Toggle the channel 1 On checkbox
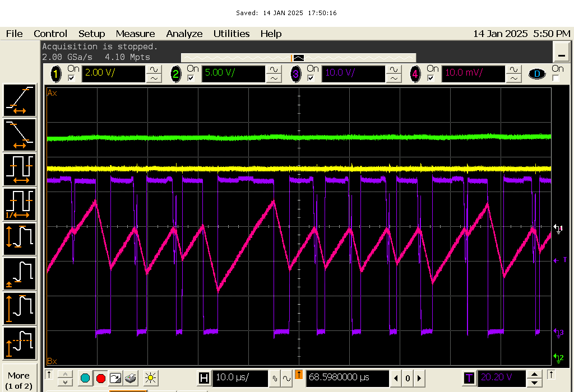The width and height of the screenshot is (574, 392). pos(71,78)
